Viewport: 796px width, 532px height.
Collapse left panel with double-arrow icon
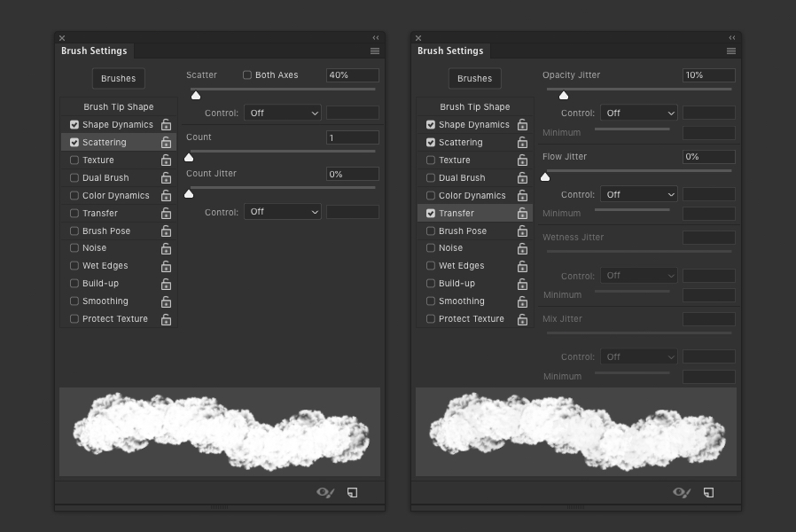click(376, 37)
